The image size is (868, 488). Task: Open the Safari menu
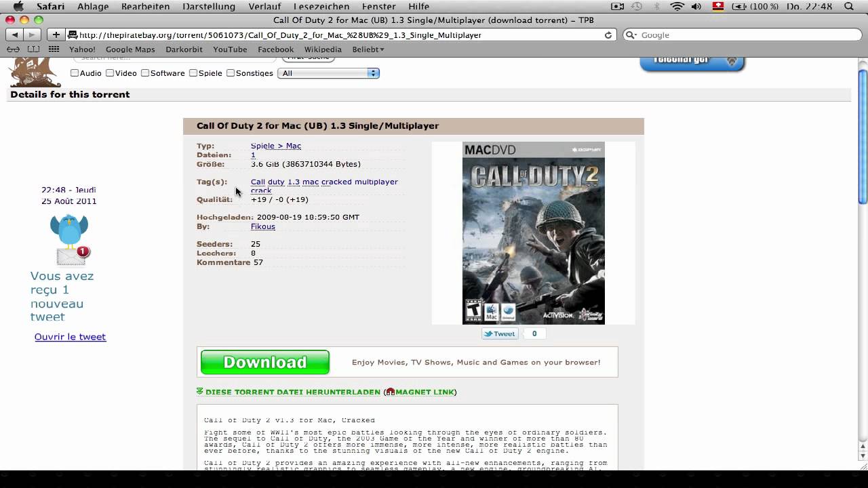(x=50, y=6)
